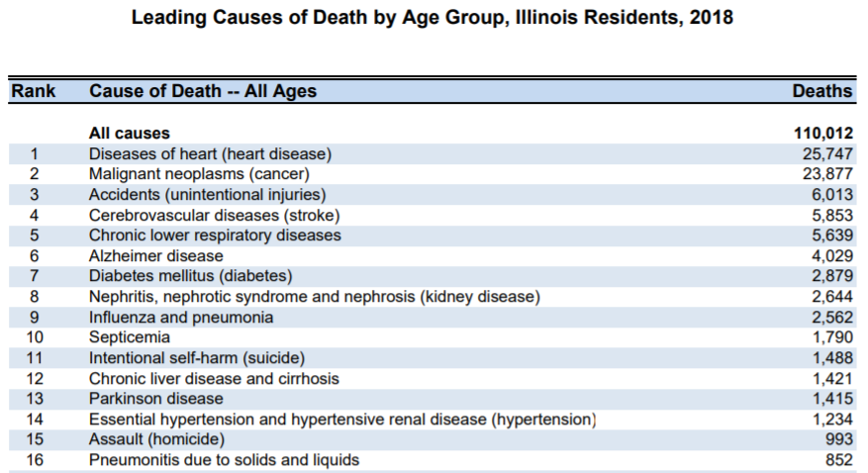Select the total deaths value 110,012
The width and height of the screenshot is (868, 473).
(x=823, y=134)
